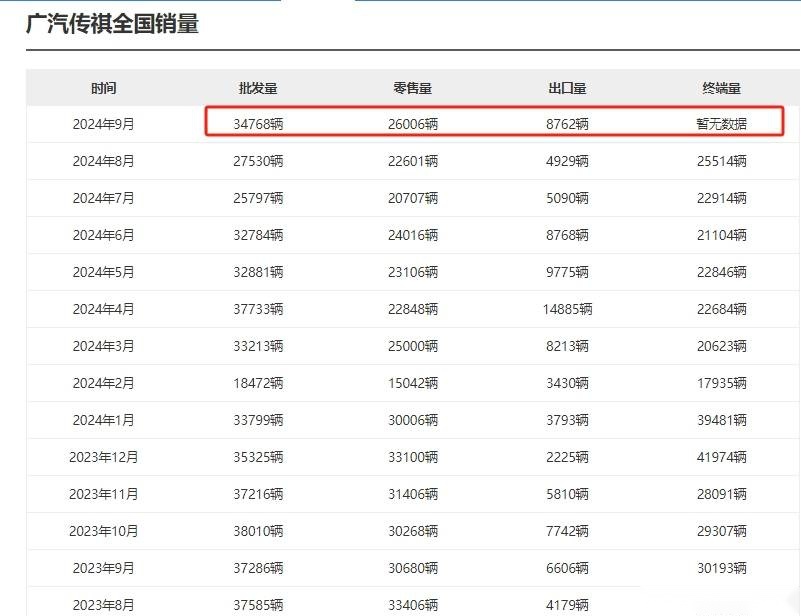Select the 2024年5月 date cell
Image resolution: width=801 pixels, height=616 pixels.
point(104,272)
